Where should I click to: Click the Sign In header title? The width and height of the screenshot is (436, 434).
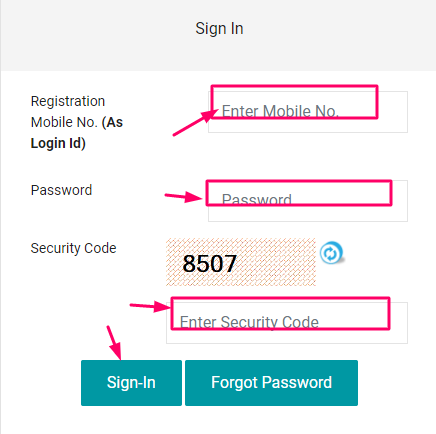point(219,28)
